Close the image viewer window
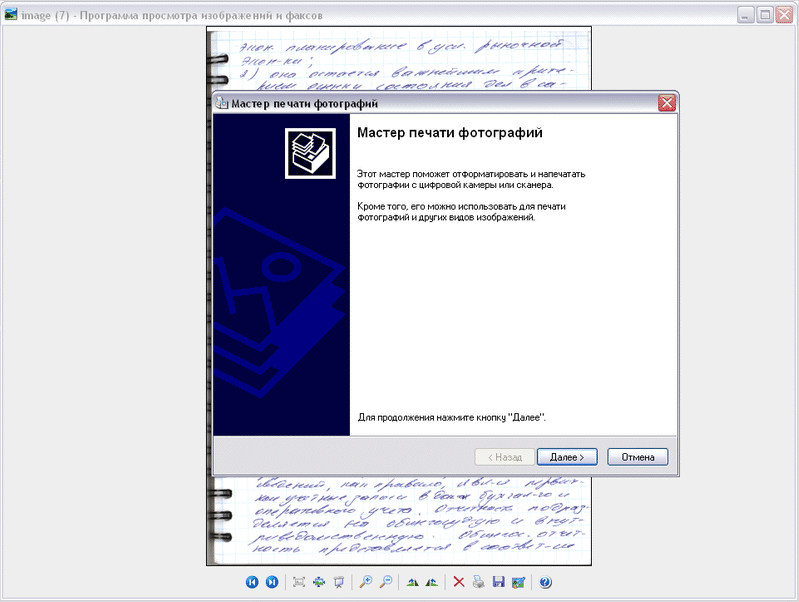 pos(784,15)
